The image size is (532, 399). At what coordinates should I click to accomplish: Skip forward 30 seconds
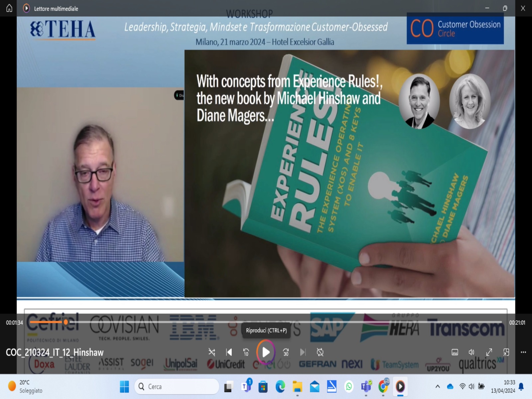(286, 352)
